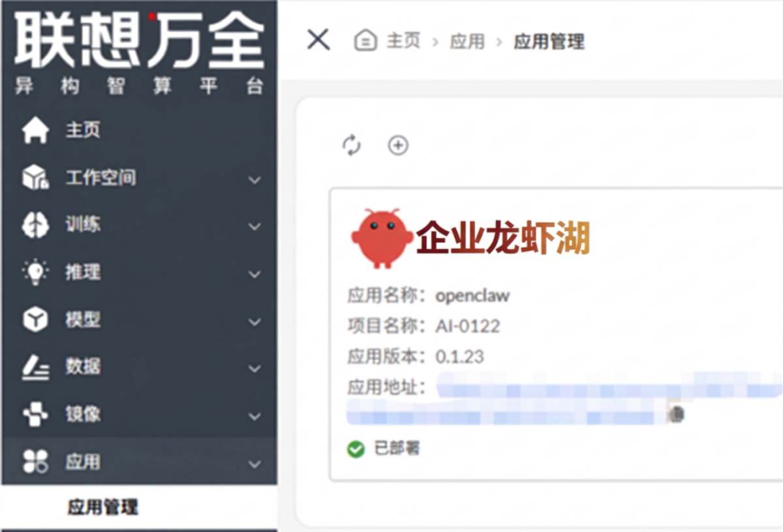Click the 应用 breadcrumb link
This screenshot has height=532, width=783.
point(467,42)
